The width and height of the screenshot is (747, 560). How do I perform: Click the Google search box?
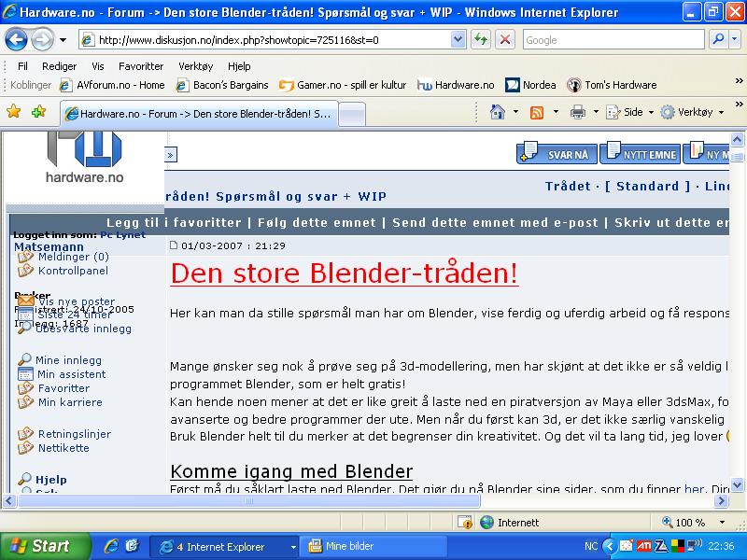point(613,40)
